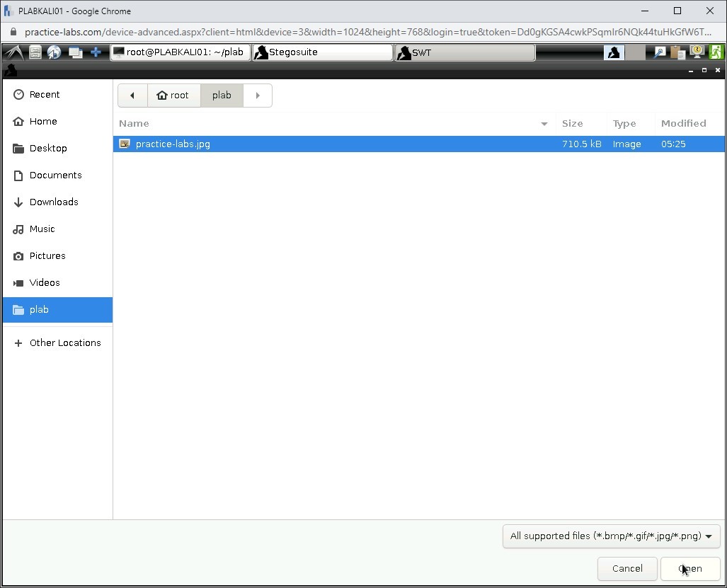Click the forward path arrow button
This screenshot has height=588, width=727.
tap(258, 96)
